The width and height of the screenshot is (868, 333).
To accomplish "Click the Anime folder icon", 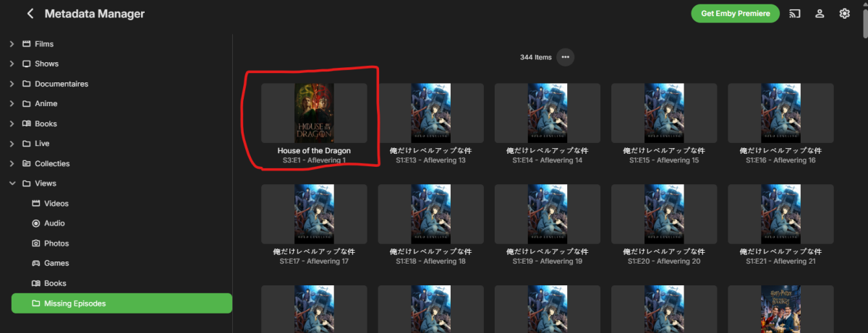I will (27, 103).
